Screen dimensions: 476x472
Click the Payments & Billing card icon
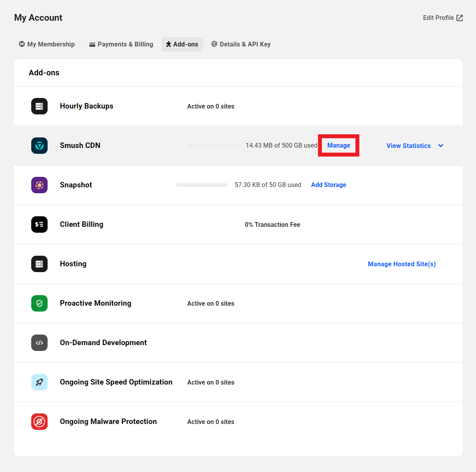[92, 45]
